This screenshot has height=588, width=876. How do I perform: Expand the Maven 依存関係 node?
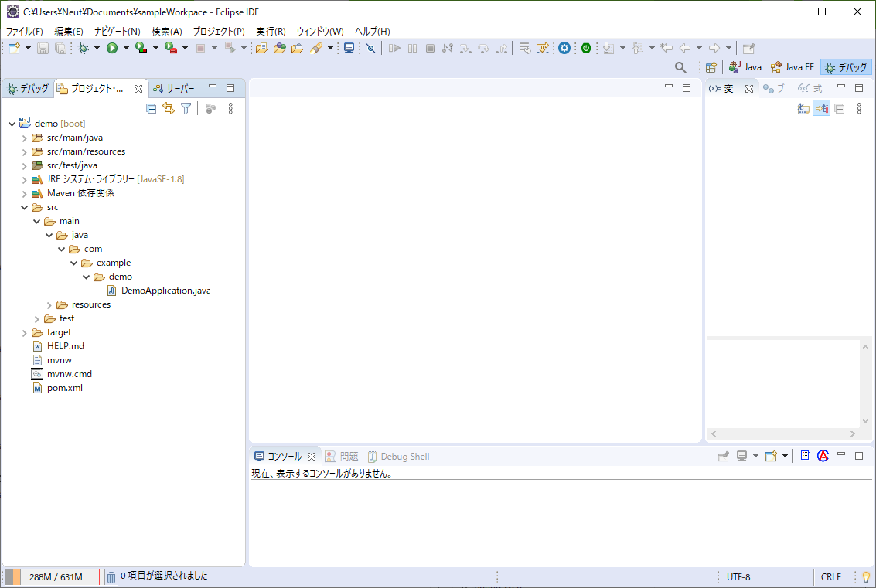point(24,193)
